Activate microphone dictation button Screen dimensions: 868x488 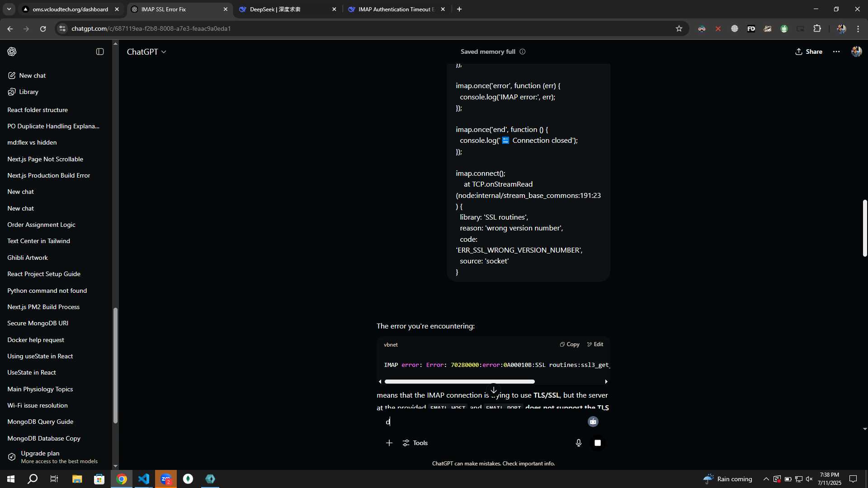[x=579, y=443]
